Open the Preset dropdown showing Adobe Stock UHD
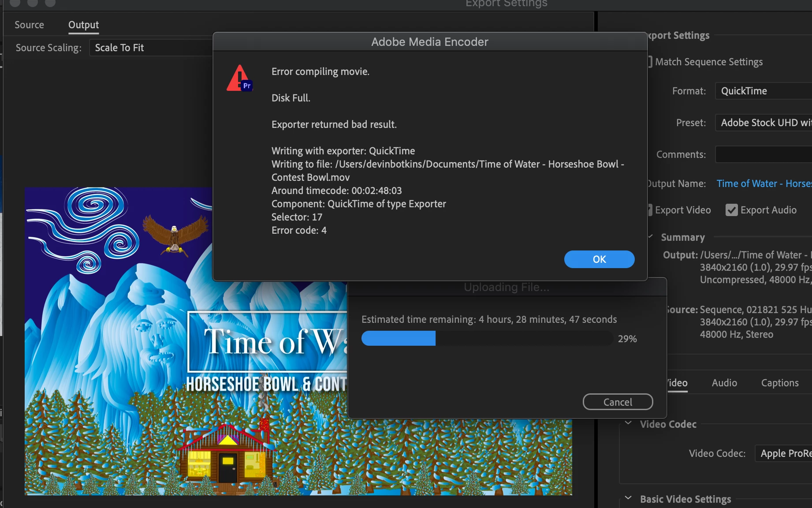This screenshot has width=812, height=508. 764,123
